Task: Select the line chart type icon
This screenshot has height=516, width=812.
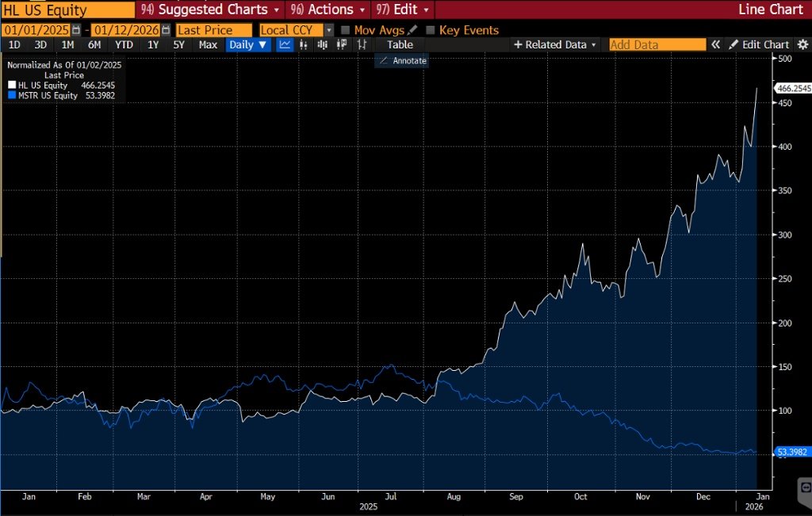Action: coord(285,44)
